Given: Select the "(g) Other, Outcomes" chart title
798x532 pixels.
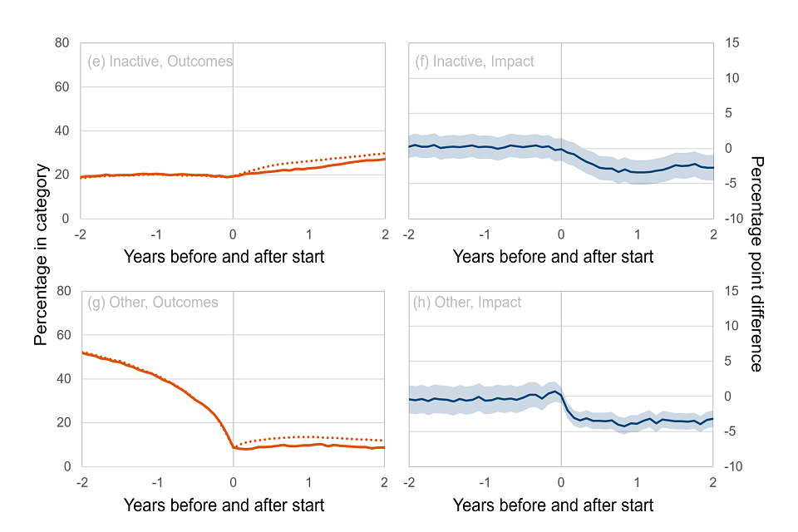Looking at the screenshot, I should click(x=153, y=303).
